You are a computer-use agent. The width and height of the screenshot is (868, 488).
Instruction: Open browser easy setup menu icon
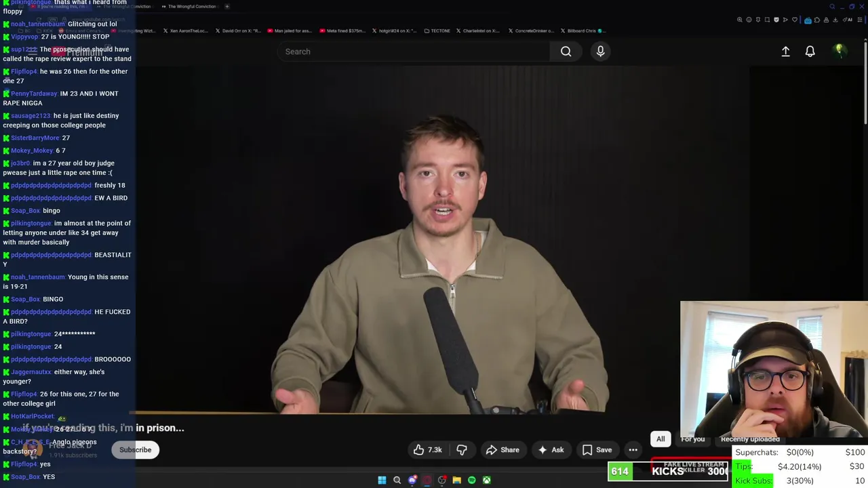tap(860, 20)
